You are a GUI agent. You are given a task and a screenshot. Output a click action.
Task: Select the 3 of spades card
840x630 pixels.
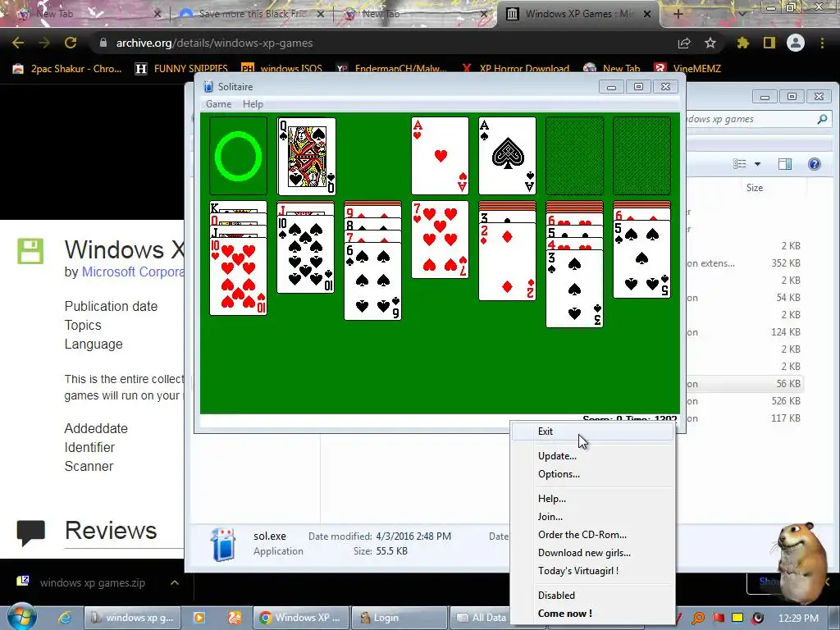(574, 288)
